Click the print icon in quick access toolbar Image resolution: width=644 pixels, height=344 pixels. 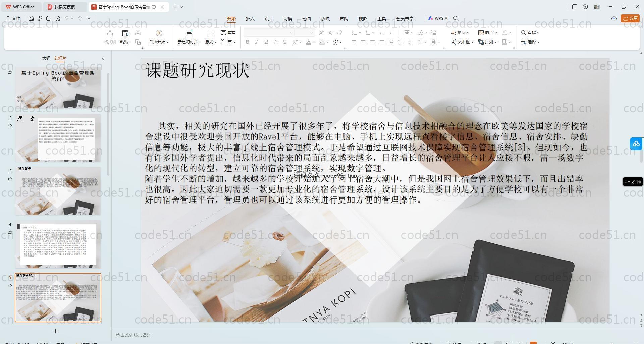pos(49,18)
